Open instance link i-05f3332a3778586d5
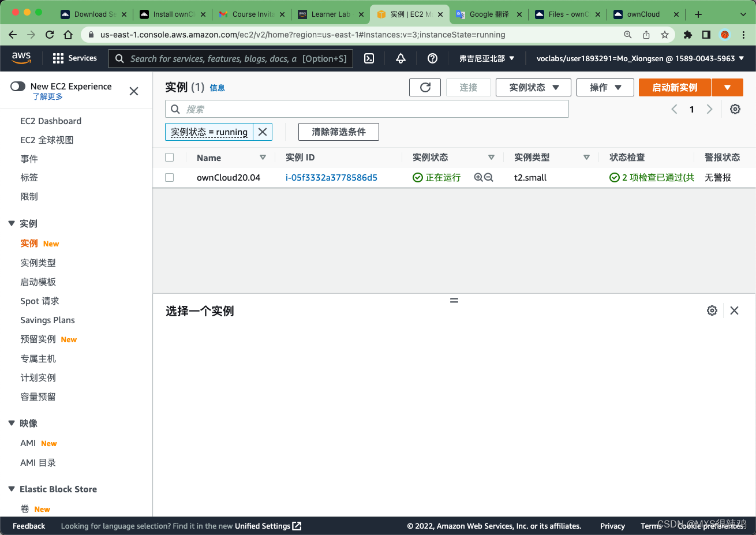 [x=331, y=177]
